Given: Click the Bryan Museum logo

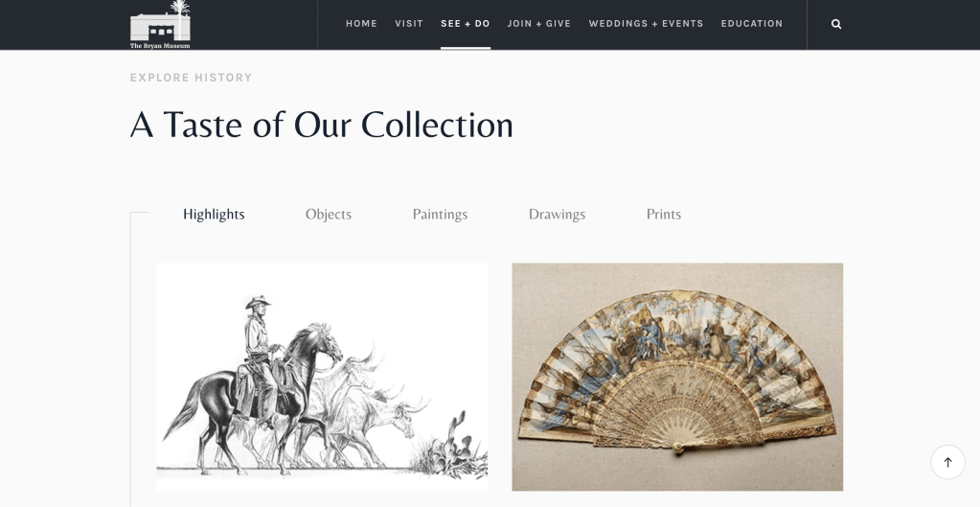Looking at the screenshot, I should tap(160, 24).
